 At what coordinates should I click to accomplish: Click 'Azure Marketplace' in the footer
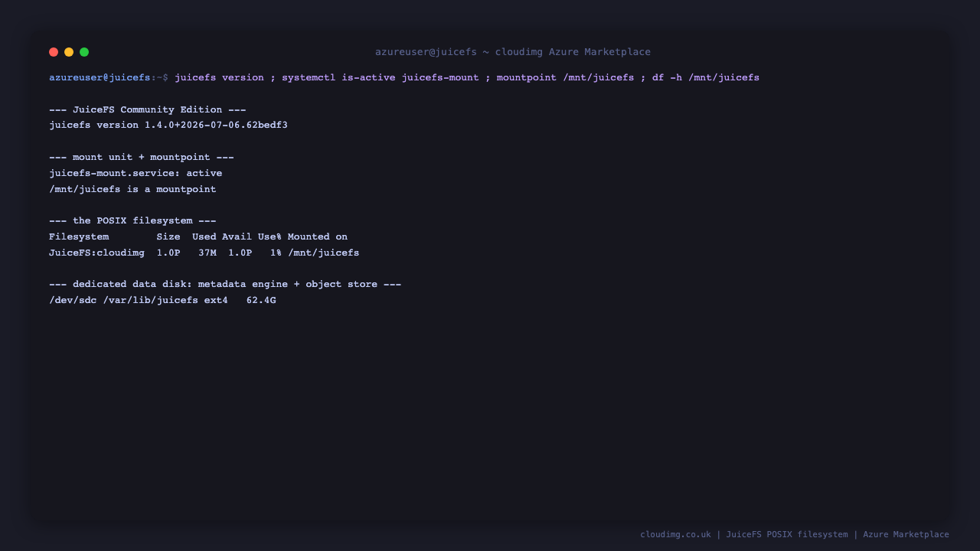pyautogui.click(x=906, y=534)
